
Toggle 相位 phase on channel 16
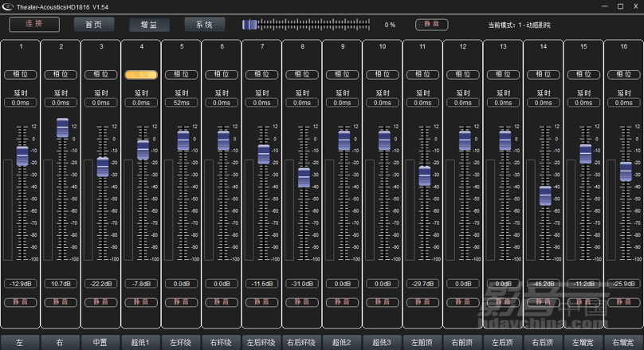click(x=624, y=75)
